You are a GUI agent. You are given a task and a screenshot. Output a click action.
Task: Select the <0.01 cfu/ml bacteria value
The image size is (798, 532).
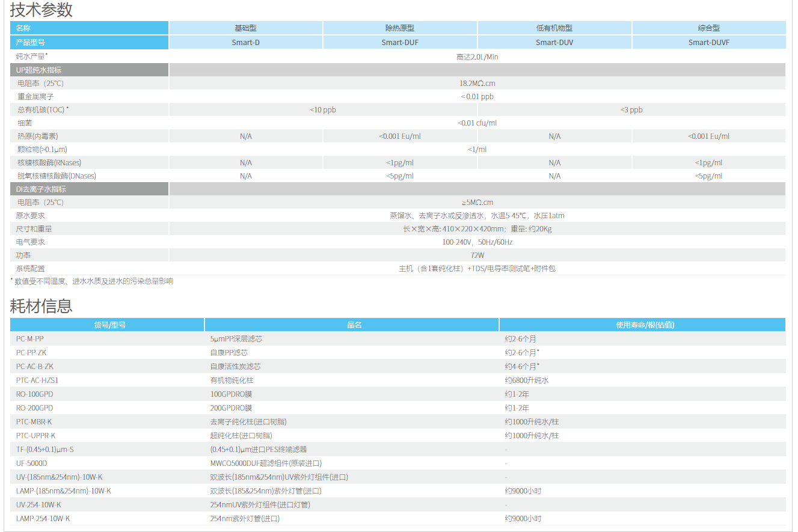click(x=477, y=123)
